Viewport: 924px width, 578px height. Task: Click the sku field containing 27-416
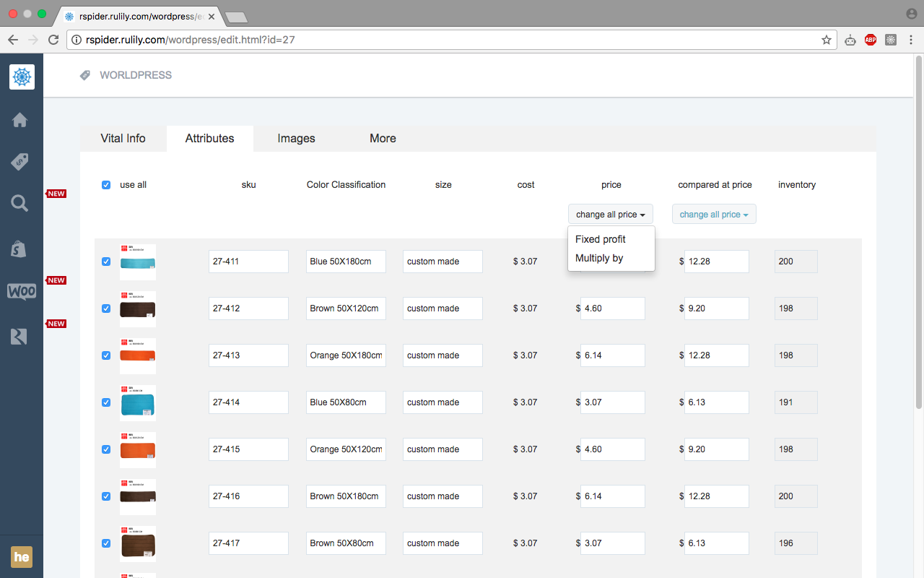click(248, 496)
